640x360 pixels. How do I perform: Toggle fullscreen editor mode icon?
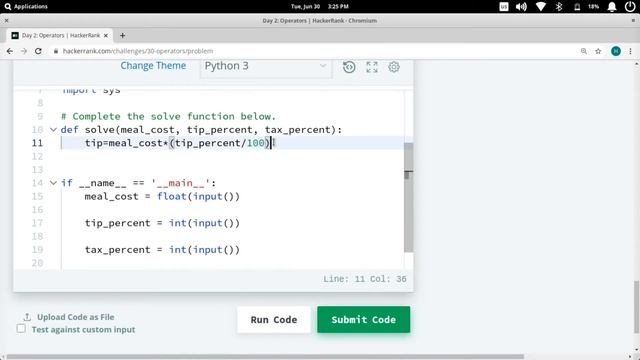point(372,67)
